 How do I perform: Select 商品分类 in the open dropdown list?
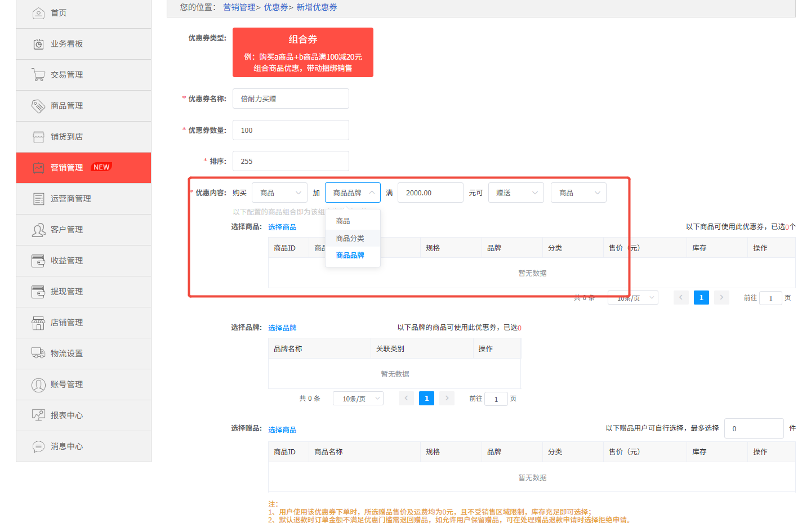pos(350,238)
